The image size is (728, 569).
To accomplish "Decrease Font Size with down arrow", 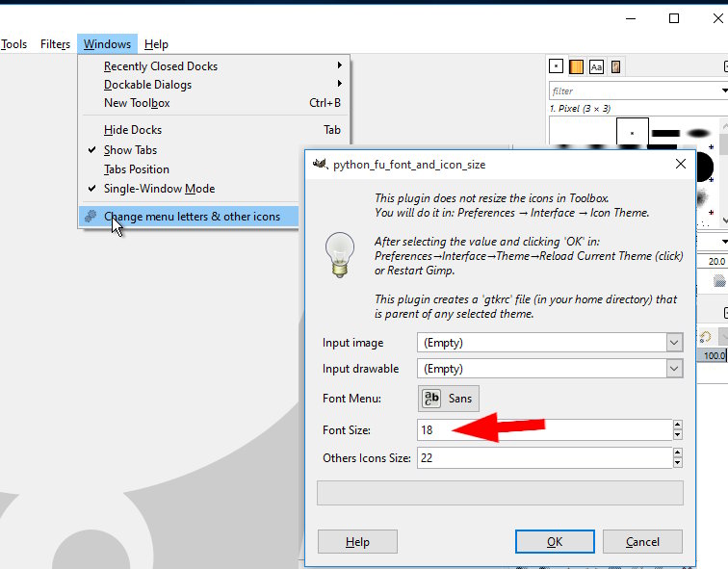I will pyautogui.click(x=677, y=435).
